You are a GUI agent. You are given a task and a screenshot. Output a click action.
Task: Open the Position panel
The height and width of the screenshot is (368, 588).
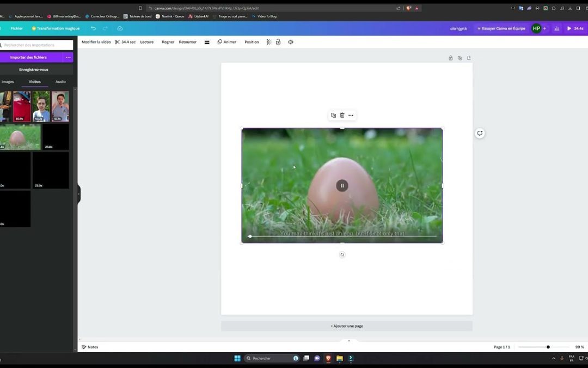point(252,42)
